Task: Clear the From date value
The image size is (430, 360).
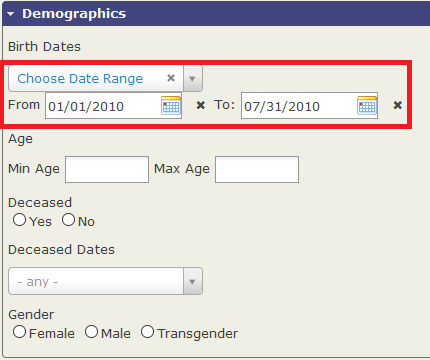Action: pos(201,105)
